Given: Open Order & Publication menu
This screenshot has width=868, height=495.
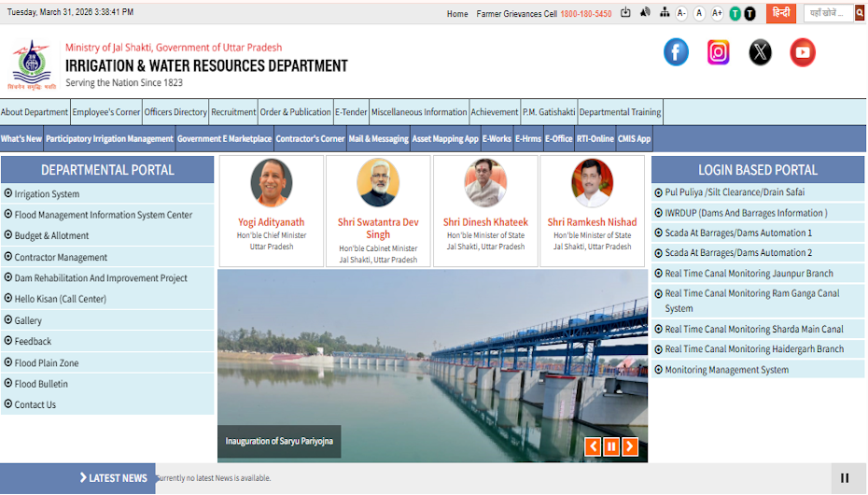Looking at the screenshot, I should pos(295,112).
